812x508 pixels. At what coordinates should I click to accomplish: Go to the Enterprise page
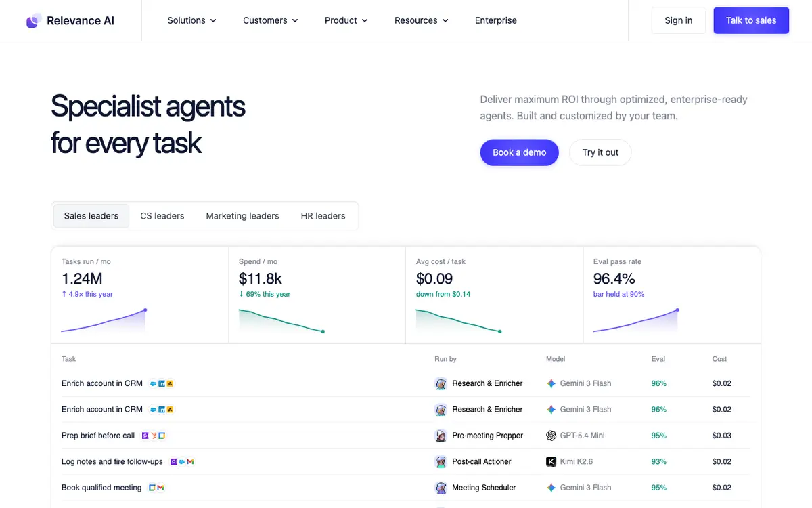(x=496, y=20)
